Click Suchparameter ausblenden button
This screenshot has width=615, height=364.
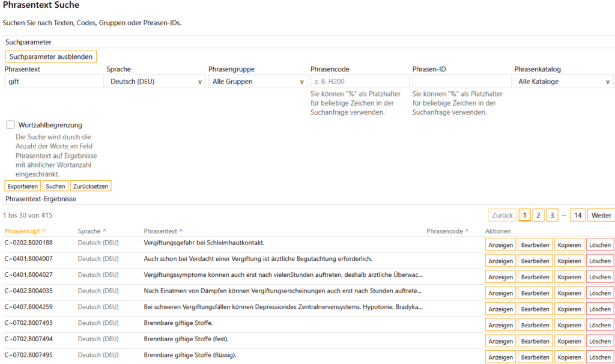(x=51, y=56)
